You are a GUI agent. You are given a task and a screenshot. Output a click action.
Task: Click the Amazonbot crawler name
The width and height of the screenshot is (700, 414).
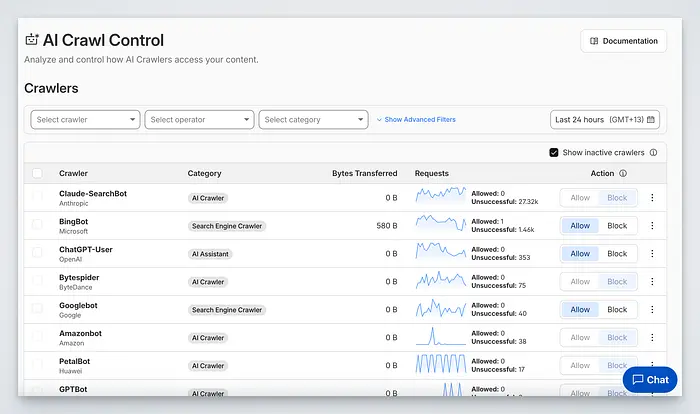[80, 333]
